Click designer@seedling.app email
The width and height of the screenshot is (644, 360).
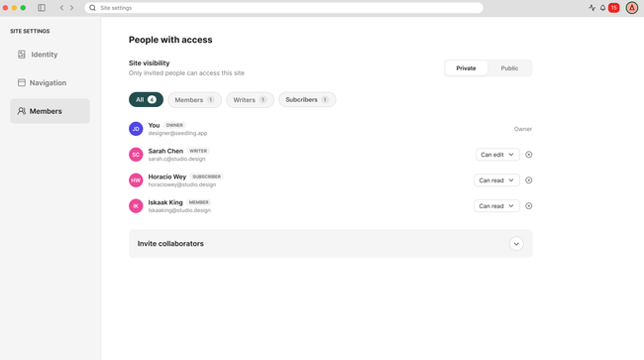pyautogui.click(x=177, y=133)
